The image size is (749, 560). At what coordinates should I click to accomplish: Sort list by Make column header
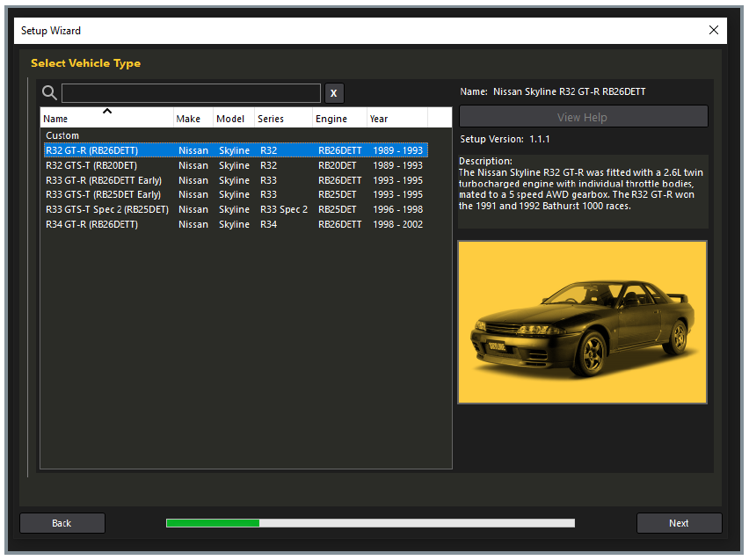[193, 118]
